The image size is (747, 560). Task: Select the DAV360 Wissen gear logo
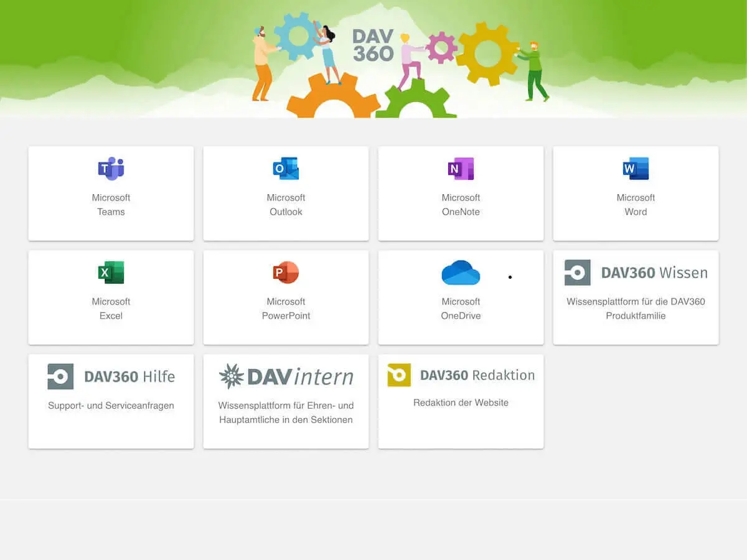pos(576,272)
